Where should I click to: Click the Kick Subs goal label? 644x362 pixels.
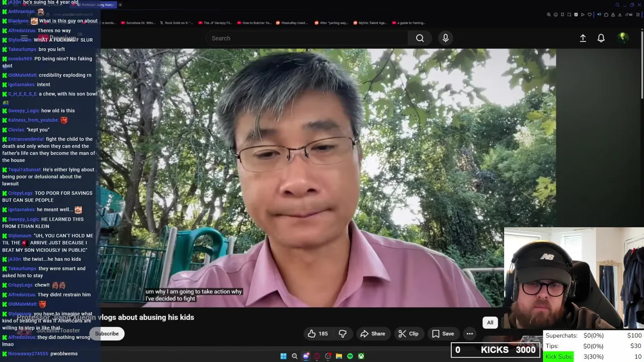click(559, 356)
